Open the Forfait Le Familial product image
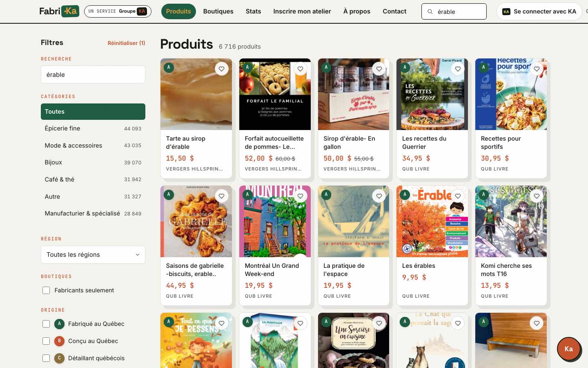Viewport: 588px width, 368px height. (x=275, y=94)
